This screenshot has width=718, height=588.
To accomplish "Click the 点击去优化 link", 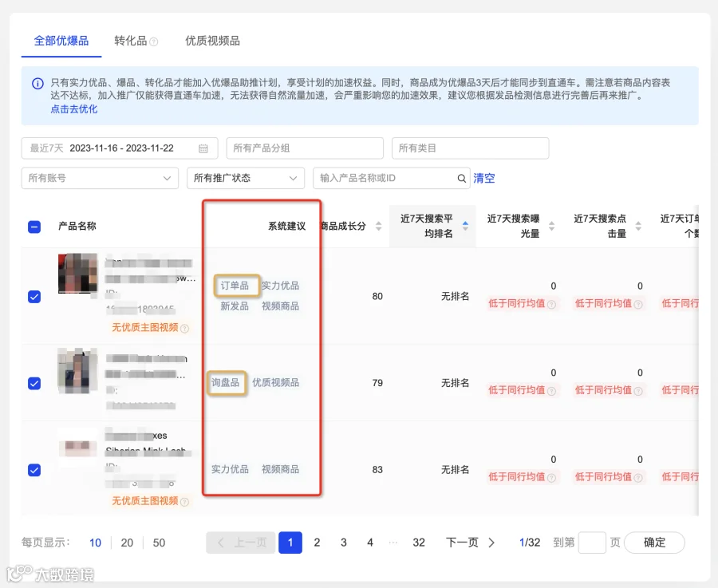I will (x=73, y=109).
